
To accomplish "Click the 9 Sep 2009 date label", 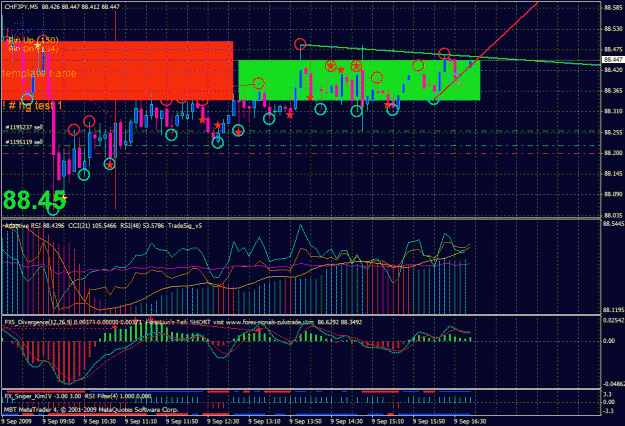I will (x=17, y=421).
